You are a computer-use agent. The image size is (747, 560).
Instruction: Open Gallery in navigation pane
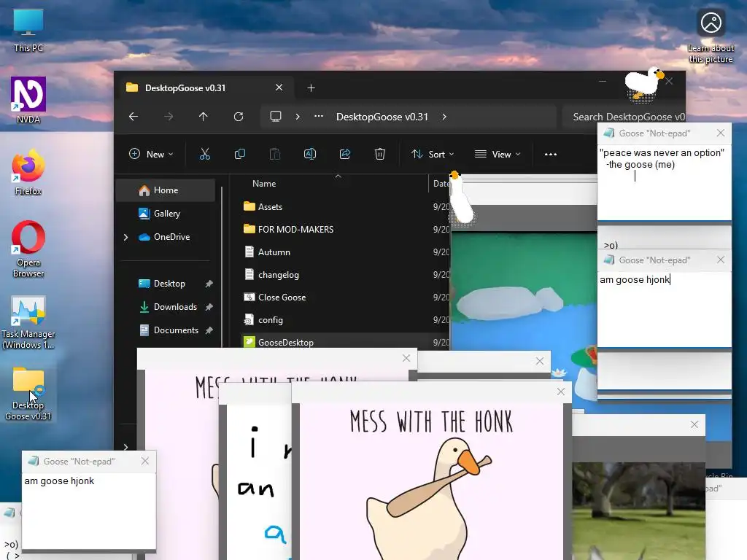coord(166,214)
